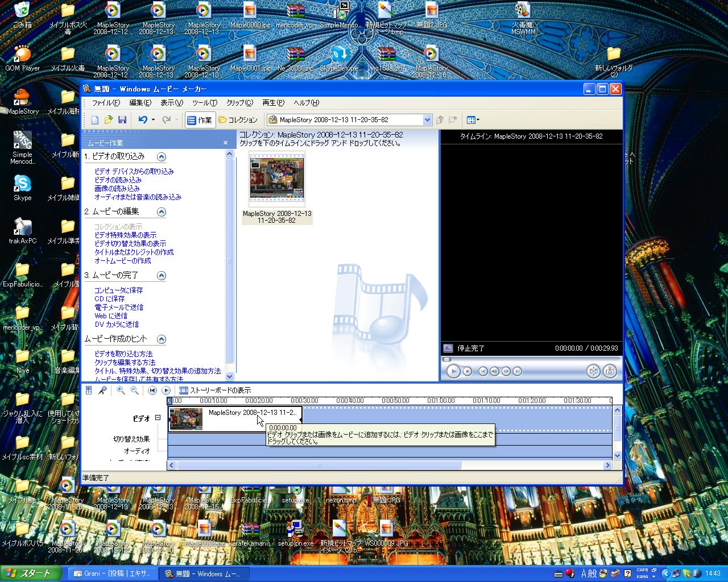
Task: Open the ツール menu
Action: (x=205, y=103)
